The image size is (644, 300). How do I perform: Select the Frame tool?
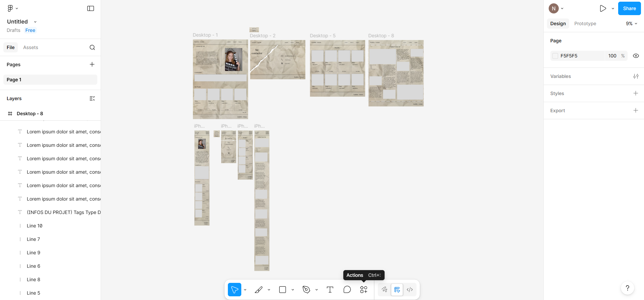click(258, 290)
